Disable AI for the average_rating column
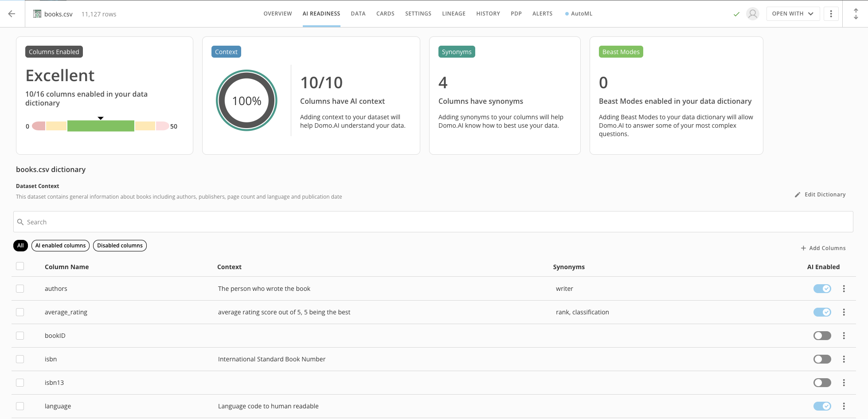The height and width of the screenshot is (419, 868). (x=822, y=312)
